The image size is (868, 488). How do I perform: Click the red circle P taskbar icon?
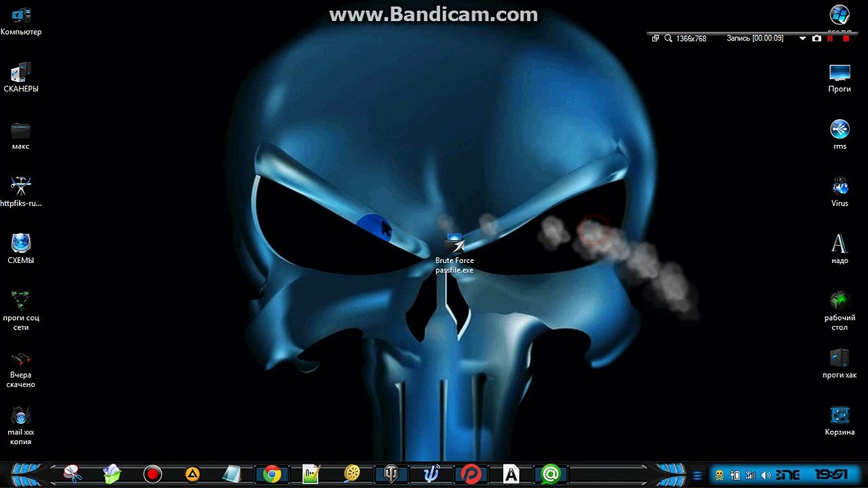click(471, 474)
